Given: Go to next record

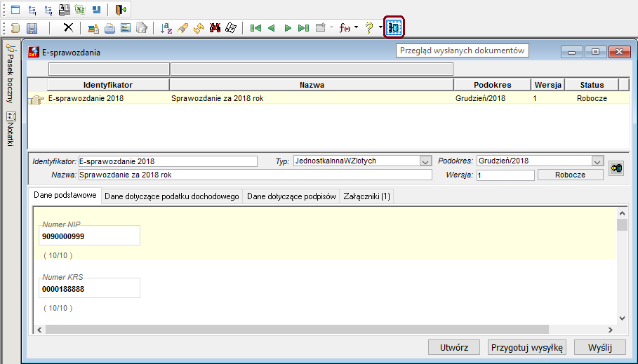Looking at the screenshot, I should 288,28.
